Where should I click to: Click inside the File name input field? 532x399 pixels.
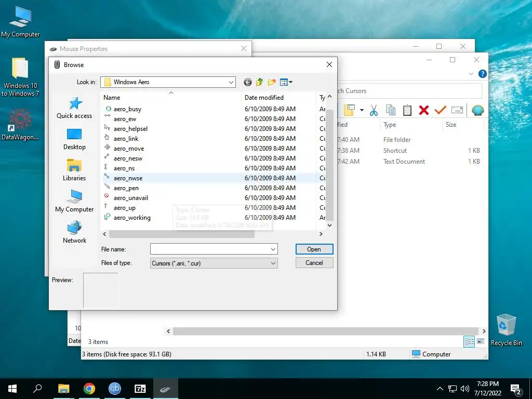(210, 249)
